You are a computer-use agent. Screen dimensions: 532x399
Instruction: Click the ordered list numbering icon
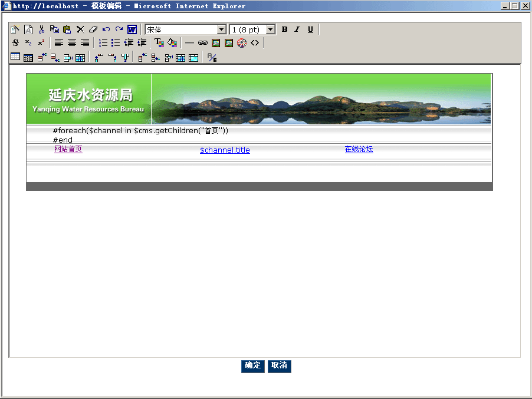103,42
